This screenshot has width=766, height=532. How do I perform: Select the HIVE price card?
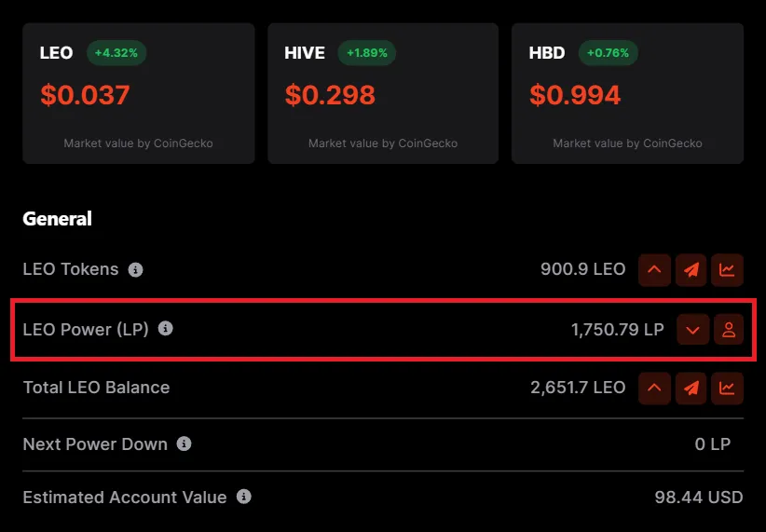tap(383, 93)
